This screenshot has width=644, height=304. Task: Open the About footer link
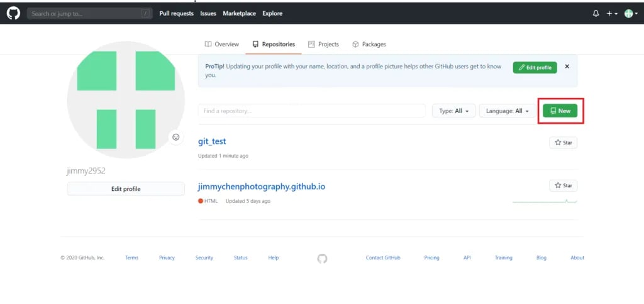pos(577,258)
